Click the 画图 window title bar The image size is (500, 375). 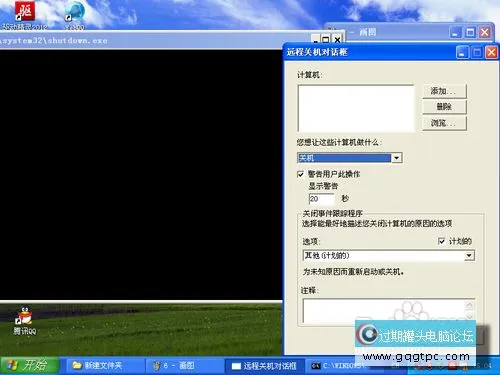coord(397,32)
